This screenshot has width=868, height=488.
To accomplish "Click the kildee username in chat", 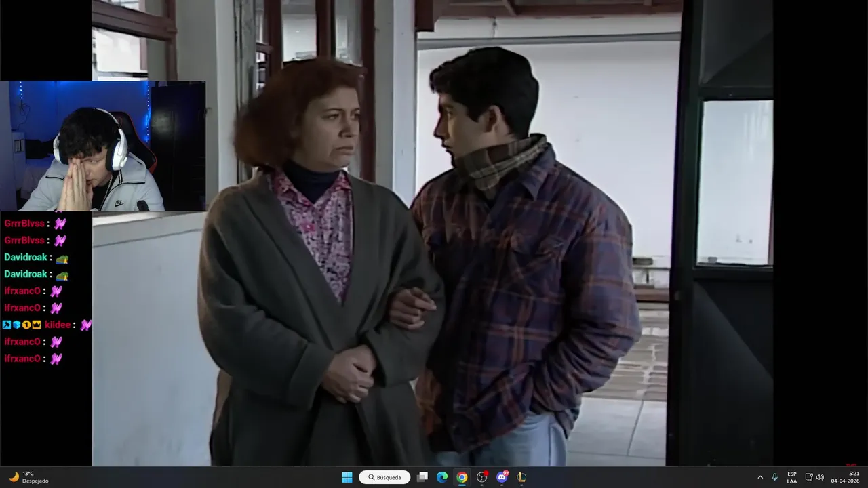I will tap(57, 325).
